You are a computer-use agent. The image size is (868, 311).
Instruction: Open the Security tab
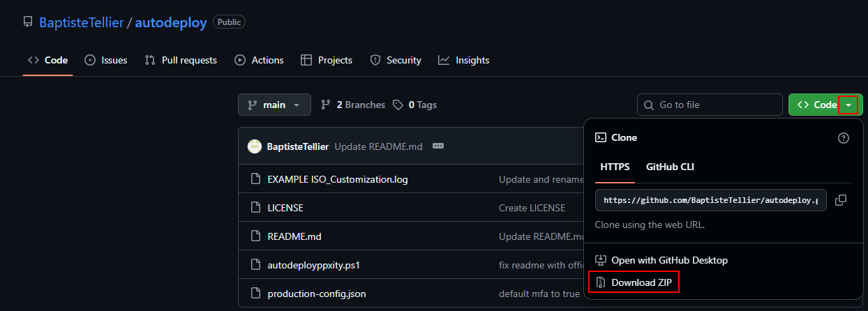(x=396, y=60)
